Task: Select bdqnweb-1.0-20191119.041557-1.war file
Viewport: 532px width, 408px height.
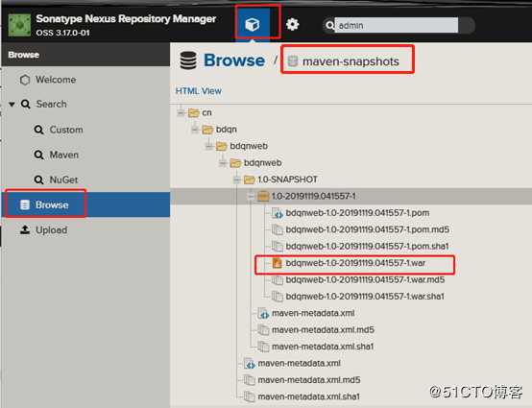Action: 355,263
